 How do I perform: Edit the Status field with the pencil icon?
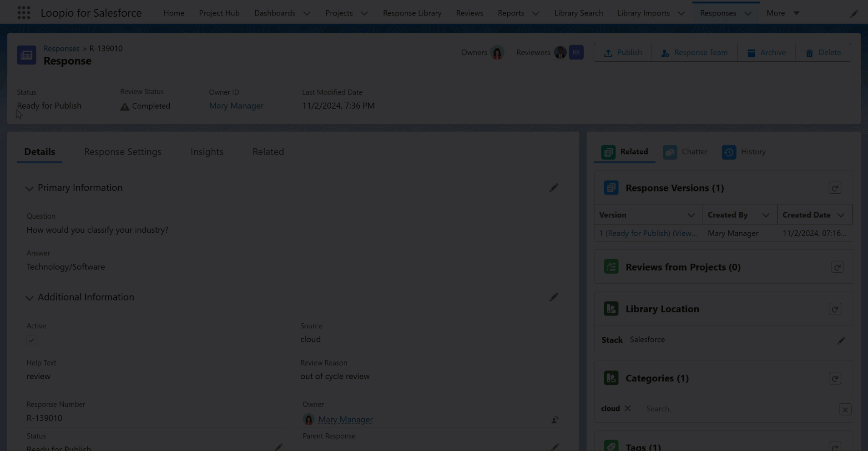(x=279, y=447)
